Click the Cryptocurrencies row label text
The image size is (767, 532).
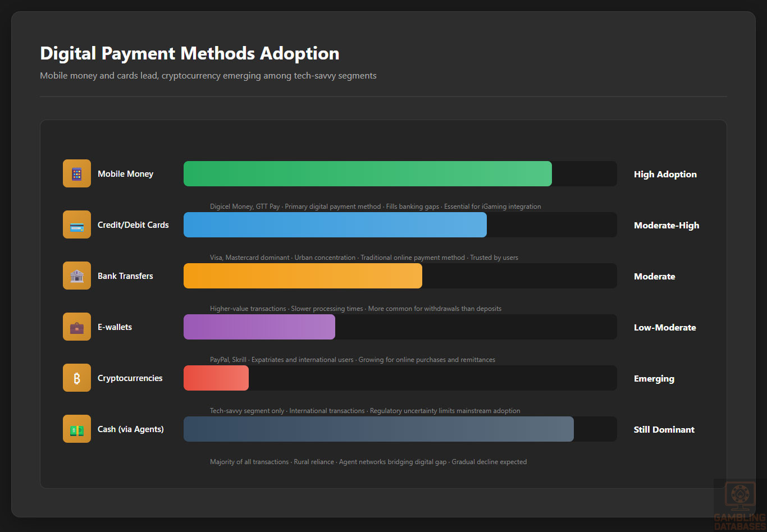pyautogui.click(x=130, y=378)
